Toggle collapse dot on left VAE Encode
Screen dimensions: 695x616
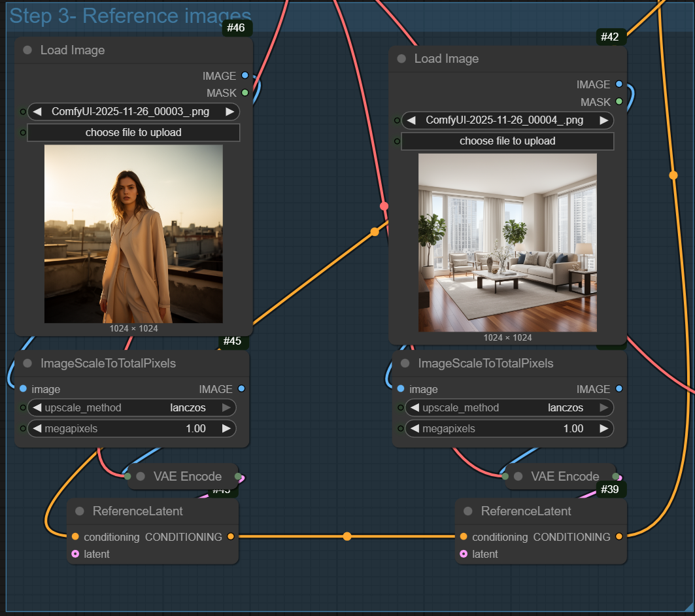tap(140, 476)
